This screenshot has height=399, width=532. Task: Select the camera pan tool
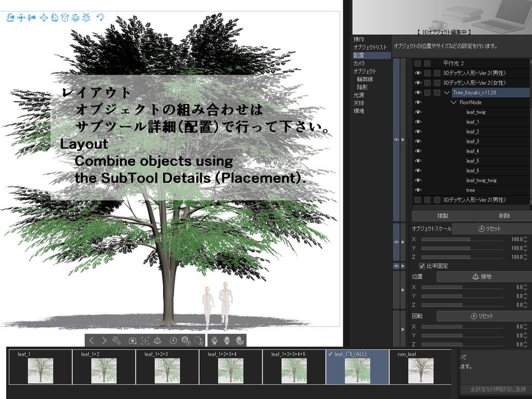pos(21,18)
